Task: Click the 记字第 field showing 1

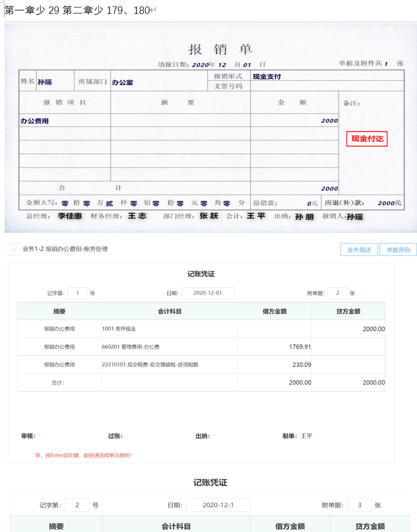Action: (78, 293)
